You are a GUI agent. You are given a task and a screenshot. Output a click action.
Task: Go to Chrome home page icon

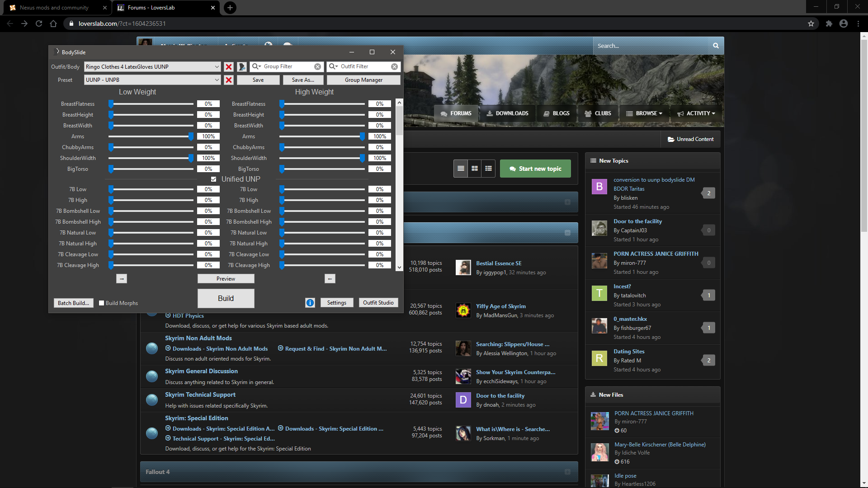(x=53, y=23)
